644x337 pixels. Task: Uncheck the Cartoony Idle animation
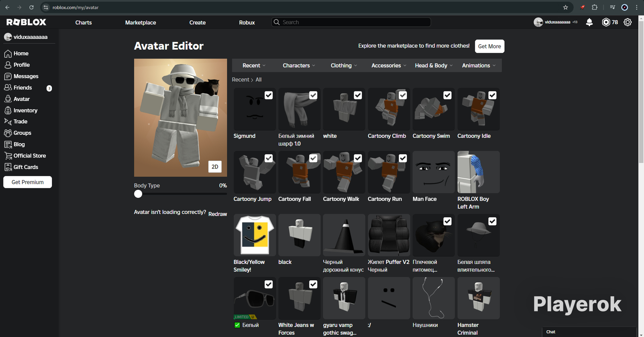coord(492,95)
